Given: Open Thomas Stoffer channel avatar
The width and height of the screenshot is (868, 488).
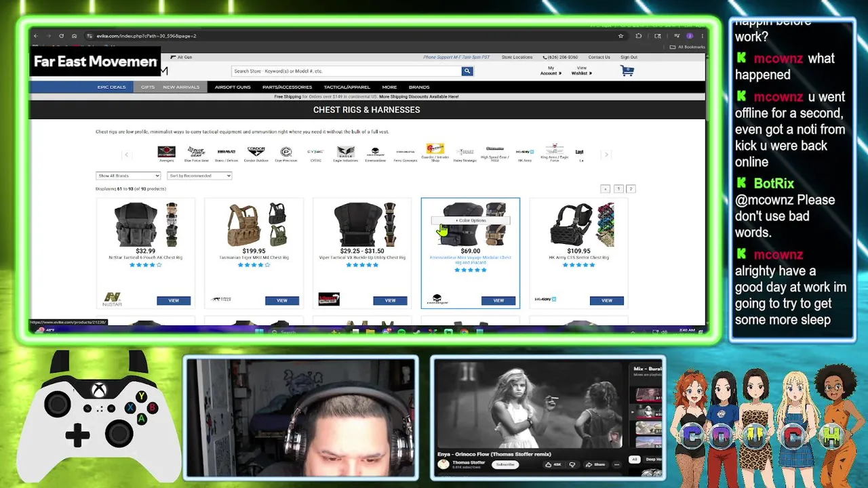Looking at the screenshot, I should [443, 464].
